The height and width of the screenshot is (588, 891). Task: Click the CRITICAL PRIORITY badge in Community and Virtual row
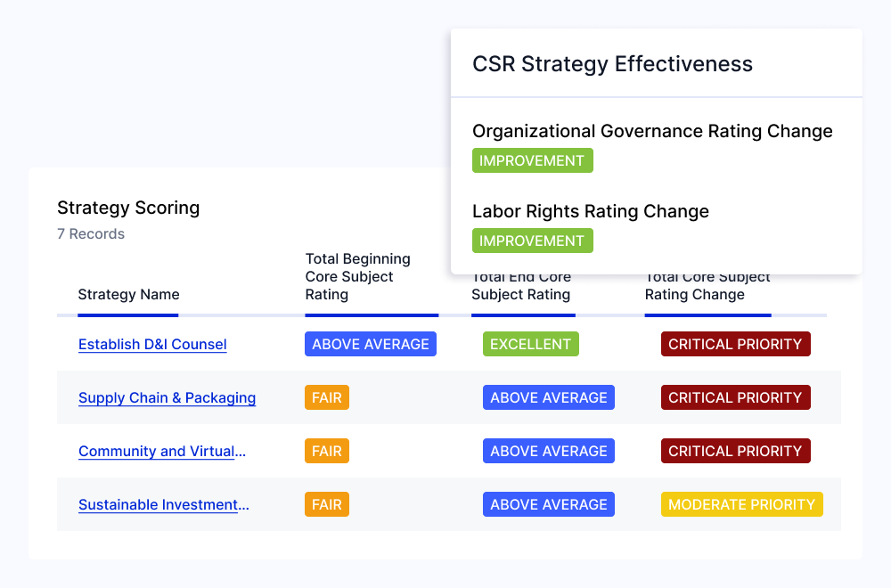coord(735,451)
